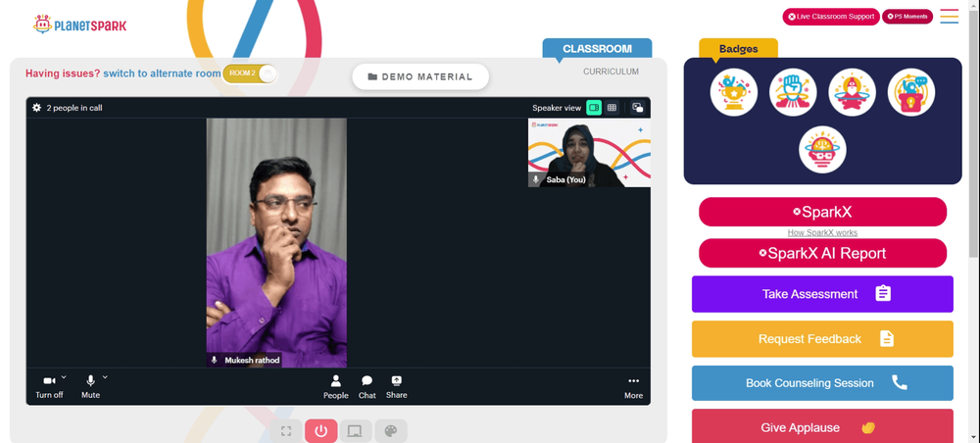Image resolution: width=980 pixels, height=443 pixels.
Task: Open the DEMO MATERIAL folder button
Action: point(420,76)
